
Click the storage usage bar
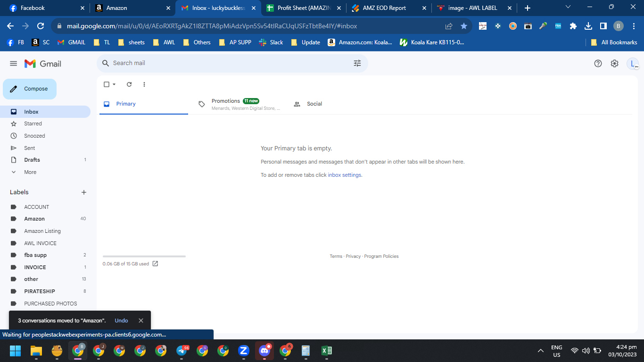coord(144,256)
